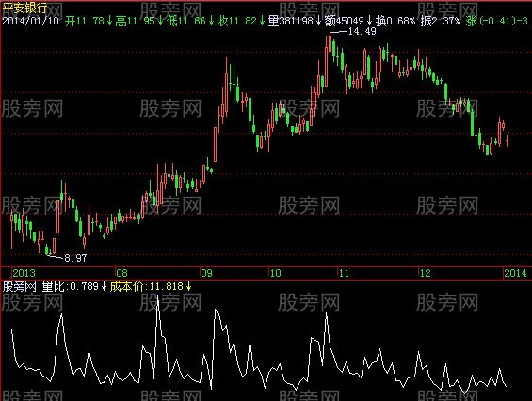Select the 振2.37% amplitude value
Viewport: 532px width, 401px height.
tap(441, 21)
